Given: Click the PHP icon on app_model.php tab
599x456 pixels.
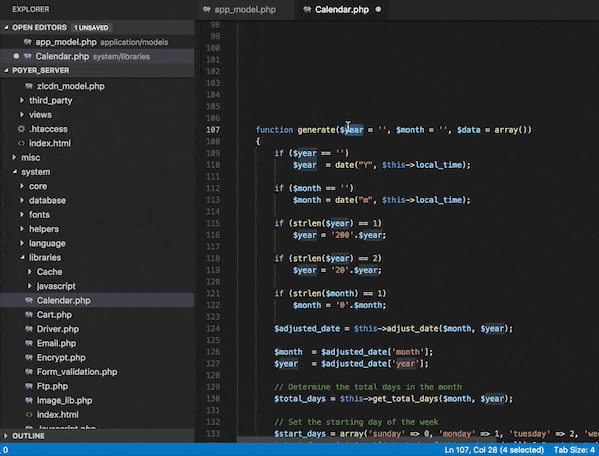Looking at the screenshot, I should [x=207, y=9].
